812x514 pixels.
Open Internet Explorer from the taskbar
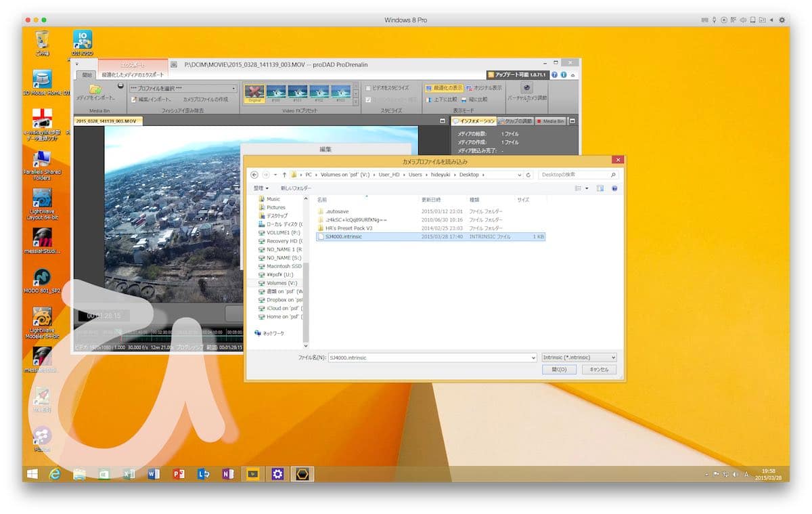coord(55,474)
